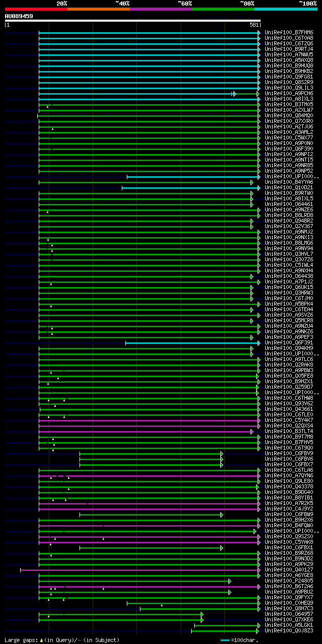The image size is (322, 644).
Task: Click the UniRef100_Q7XXR0 hit label
Action: tap(289, 121)
